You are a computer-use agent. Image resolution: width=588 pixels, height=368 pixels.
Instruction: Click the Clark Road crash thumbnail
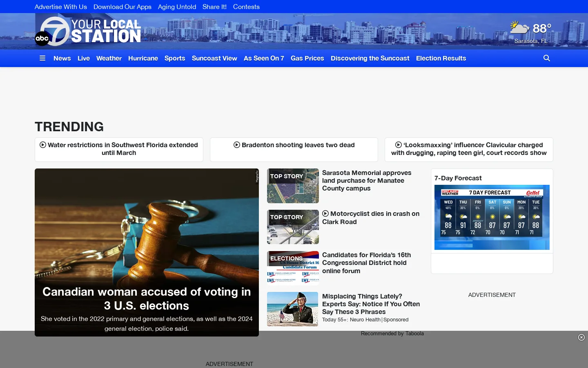pyautogui.click(x=293, y=227)
